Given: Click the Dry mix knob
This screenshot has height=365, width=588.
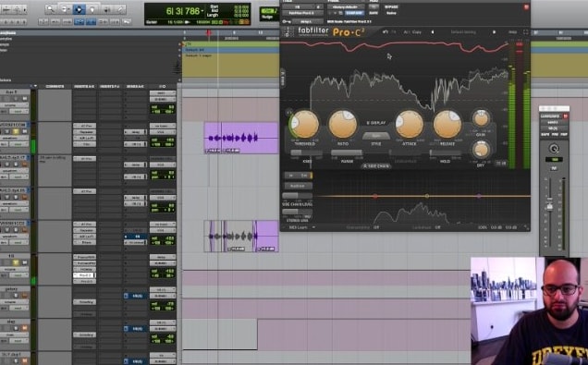Looking at the screenshot, I should pos(481,150).
